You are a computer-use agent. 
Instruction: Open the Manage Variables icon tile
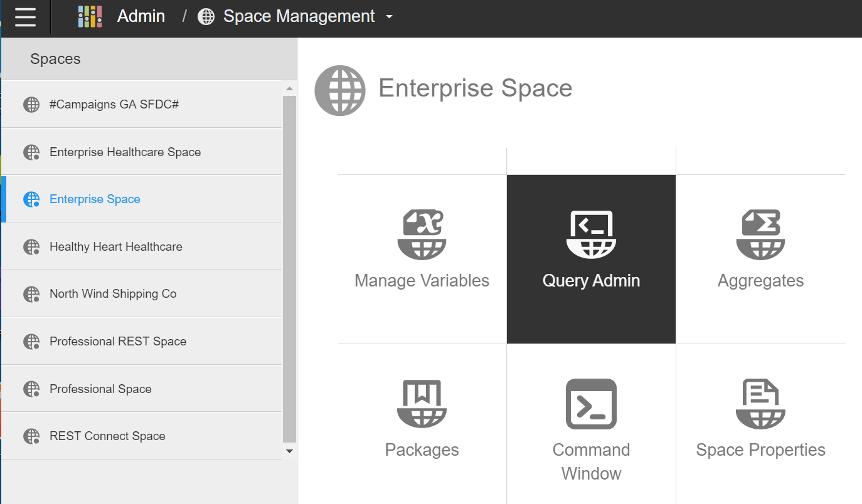(x=422, y=234)
